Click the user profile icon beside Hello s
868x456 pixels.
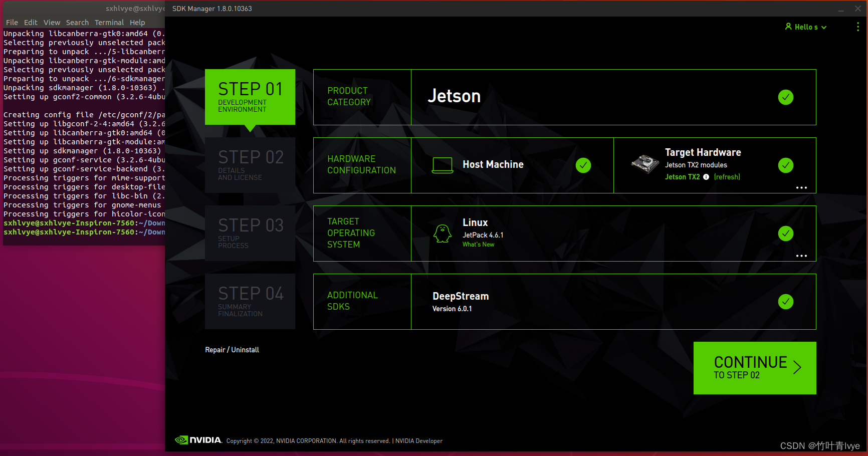(x=788, y=27)
